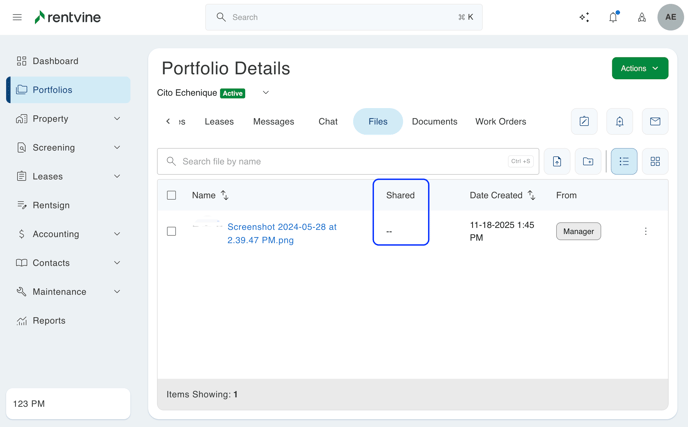Open the Actions dropdown

640,68
